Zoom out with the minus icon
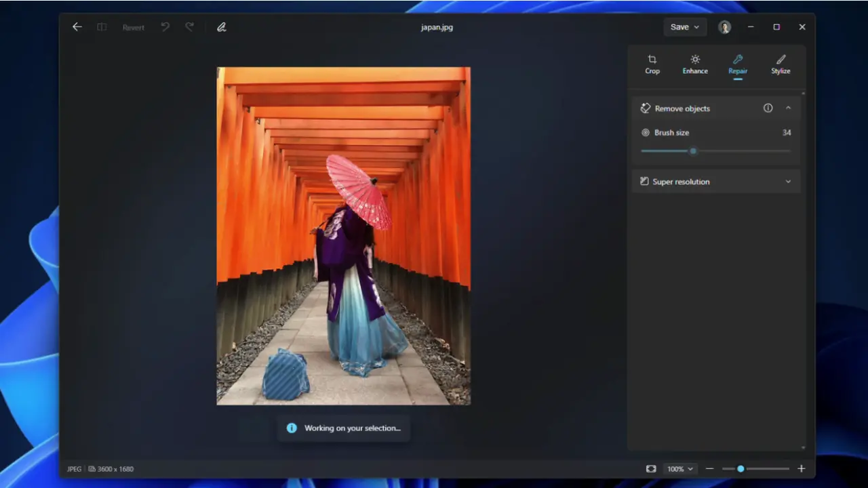 coord(709,468)
